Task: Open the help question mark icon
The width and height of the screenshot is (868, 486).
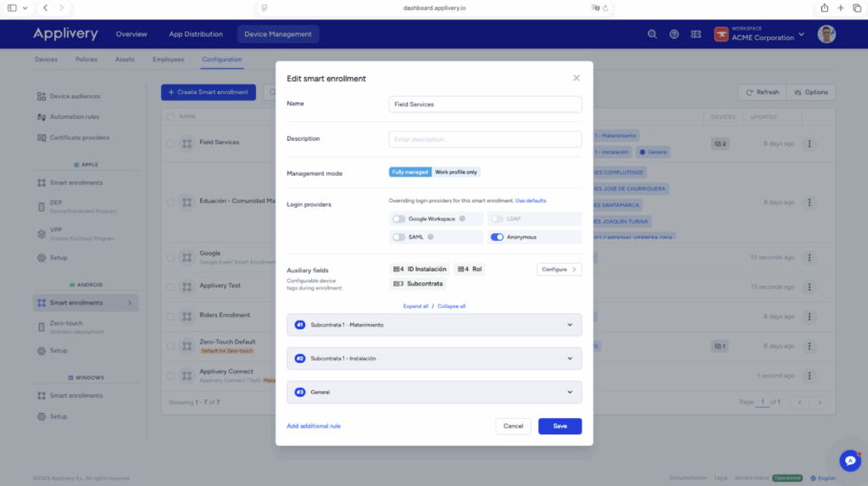Action: [x=674, y=35]
